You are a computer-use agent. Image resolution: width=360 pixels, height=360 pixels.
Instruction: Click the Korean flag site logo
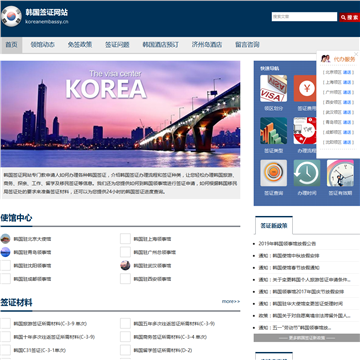(x=12, y=16)
